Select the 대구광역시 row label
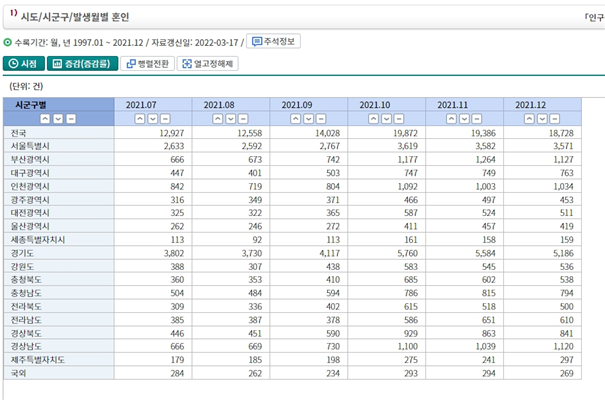 (30, 173)
